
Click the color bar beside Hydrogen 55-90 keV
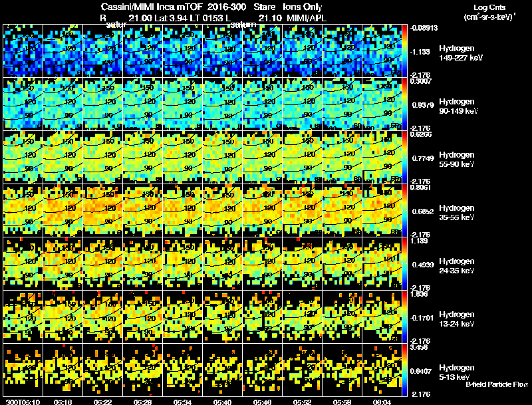tap(404, 157)
